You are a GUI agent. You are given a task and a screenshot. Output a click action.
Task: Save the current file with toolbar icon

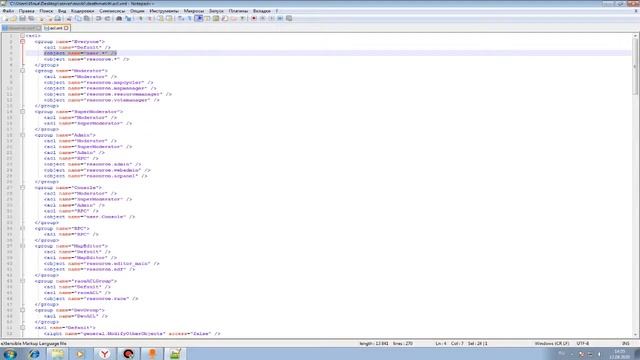point(22,18)
